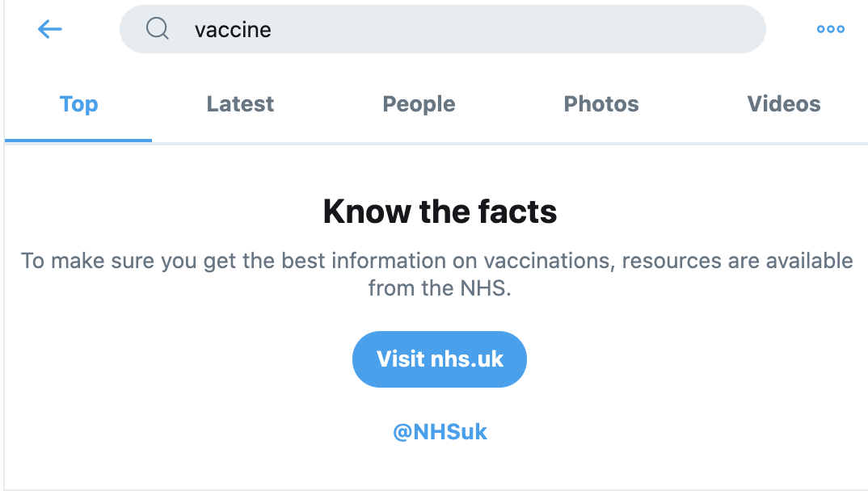Click 'from the NHS.' line of text

pos(440,288)
